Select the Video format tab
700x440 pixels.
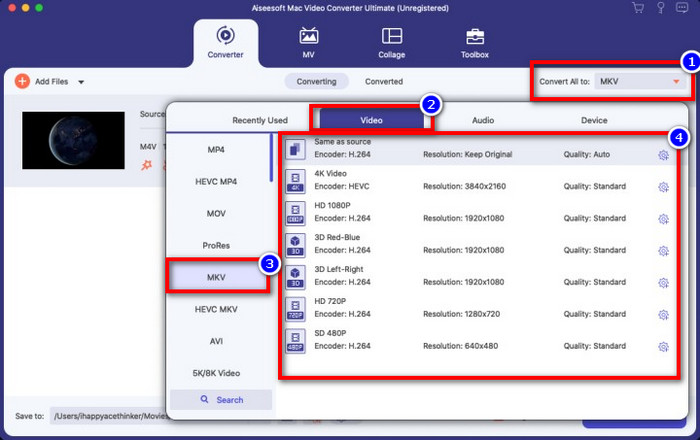click(371, 120)
